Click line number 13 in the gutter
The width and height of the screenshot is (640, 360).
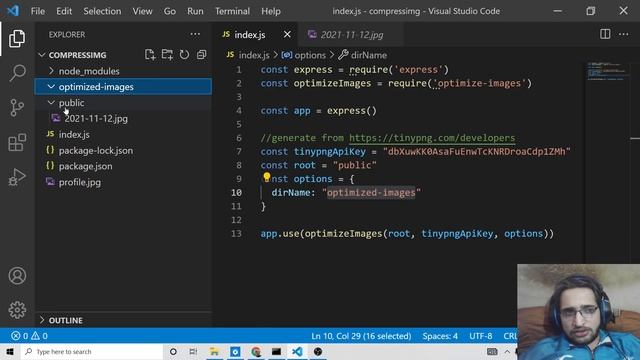pyautogui.click(x=236, y=233)
